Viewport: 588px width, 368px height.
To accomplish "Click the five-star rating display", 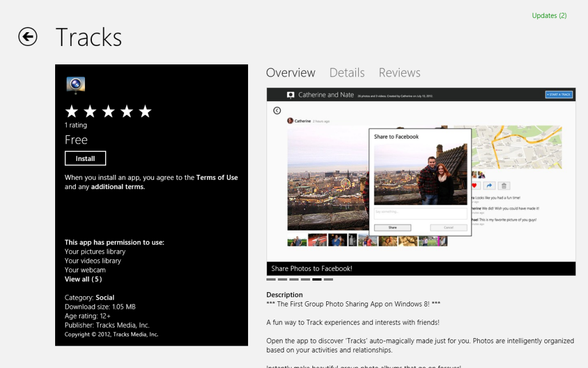I will tap(109, 112).
